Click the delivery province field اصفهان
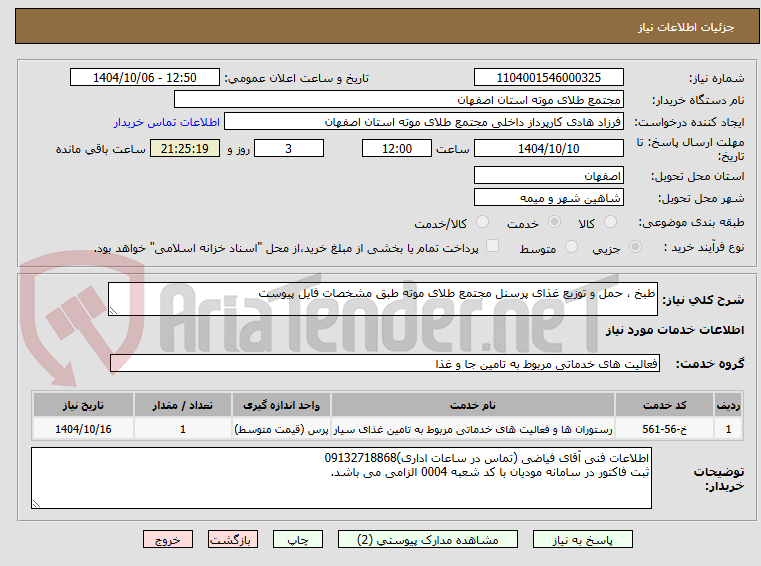This screenshot has width=761, height=566. (x=548, y=176)
